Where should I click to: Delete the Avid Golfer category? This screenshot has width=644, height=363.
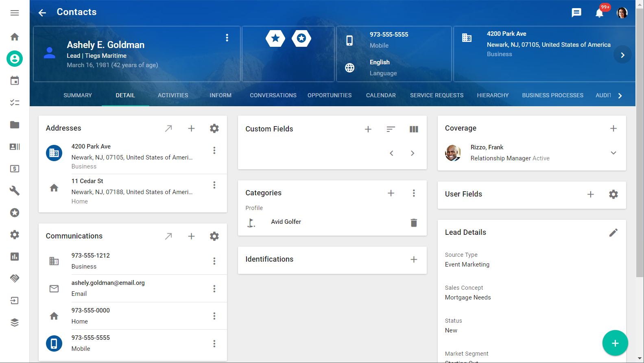[x=413, y=223]
